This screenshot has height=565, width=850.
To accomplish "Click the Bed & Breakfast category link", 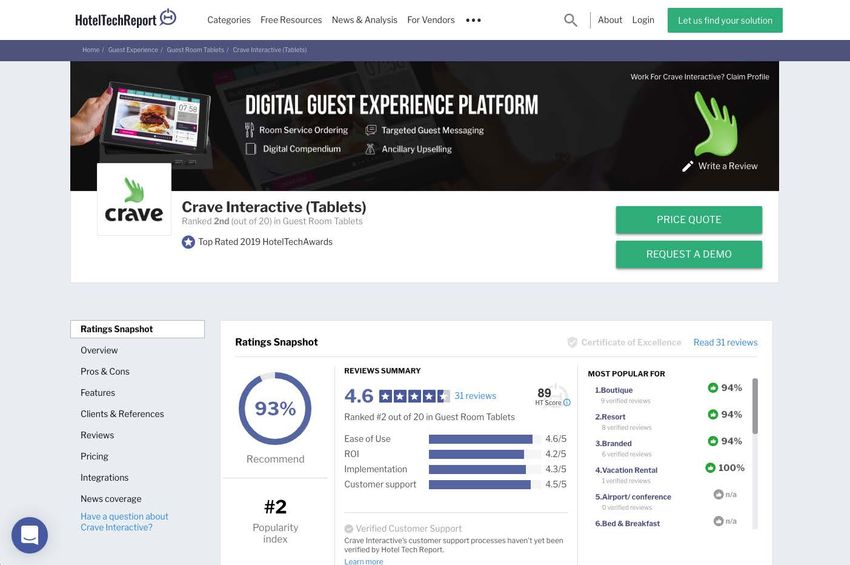I will pyautogui.click(x=627, y=523).
